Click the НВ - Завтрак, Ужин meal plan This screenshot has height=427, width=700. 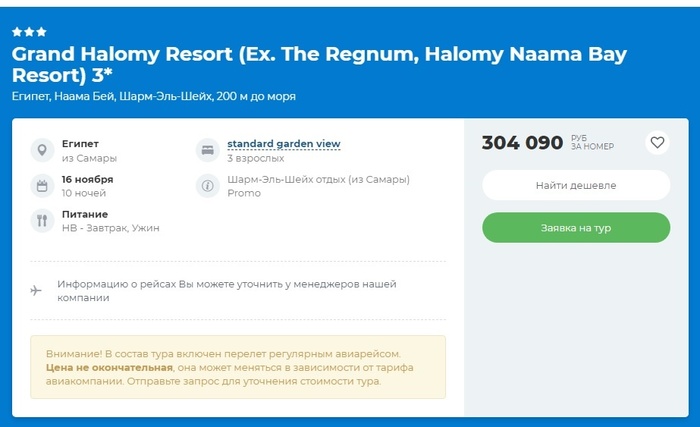[110, 228]
